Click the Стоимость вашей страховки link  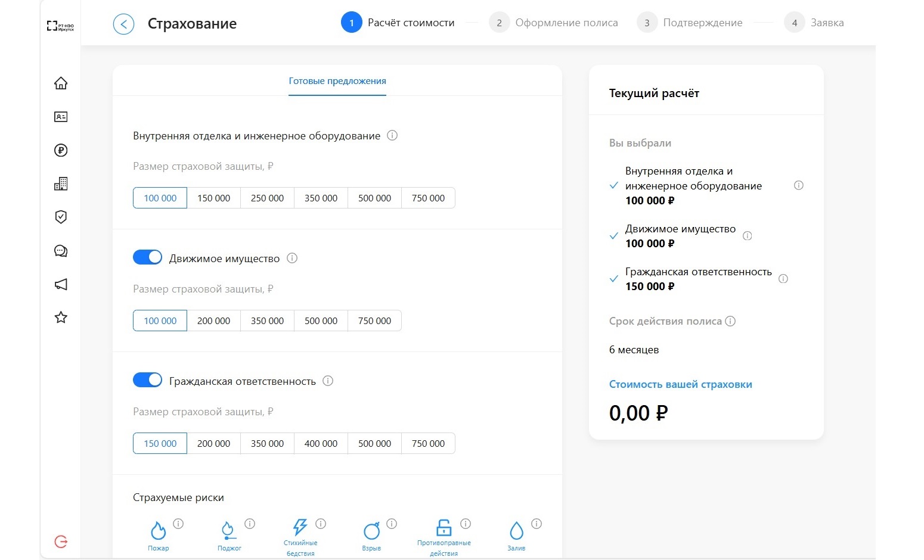click(681, 384)
